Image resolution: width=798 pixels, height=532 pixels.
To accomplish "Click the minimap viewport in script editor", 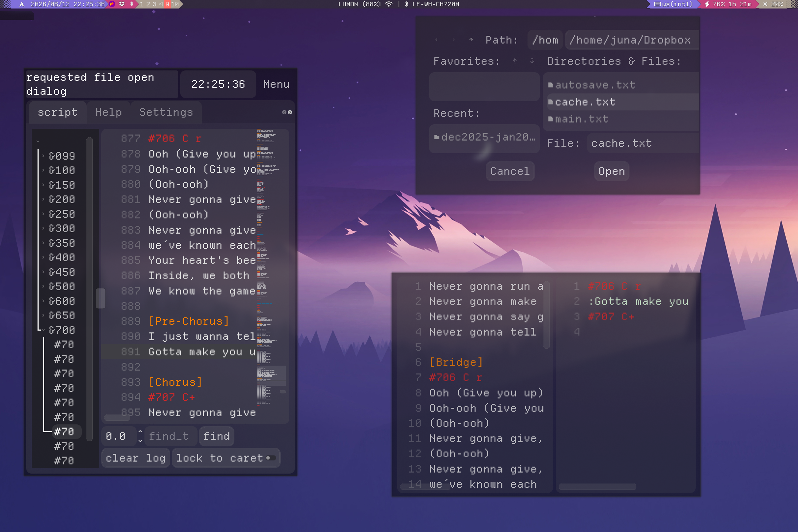I will pos(271,376).
